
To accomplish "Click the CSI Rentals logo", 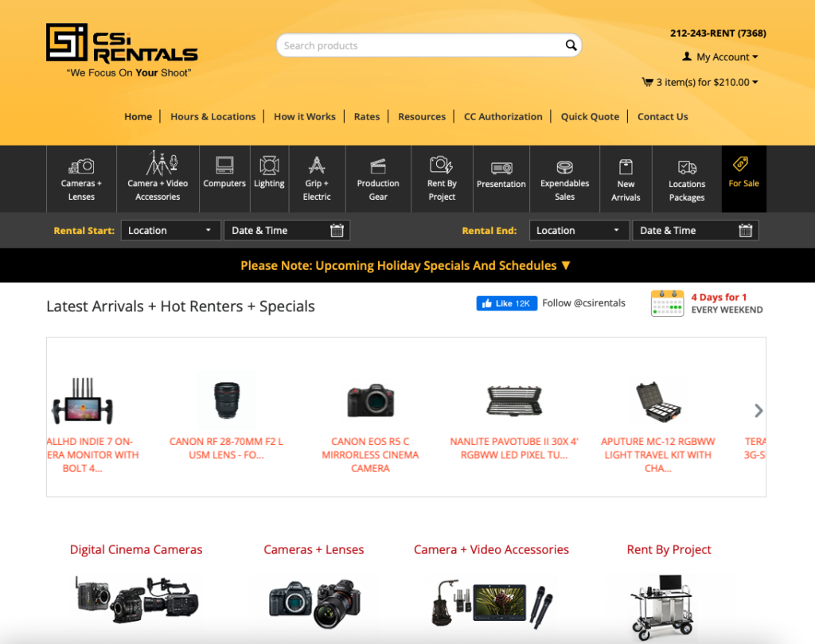I will pyautogui.click(x=122, y=50).
